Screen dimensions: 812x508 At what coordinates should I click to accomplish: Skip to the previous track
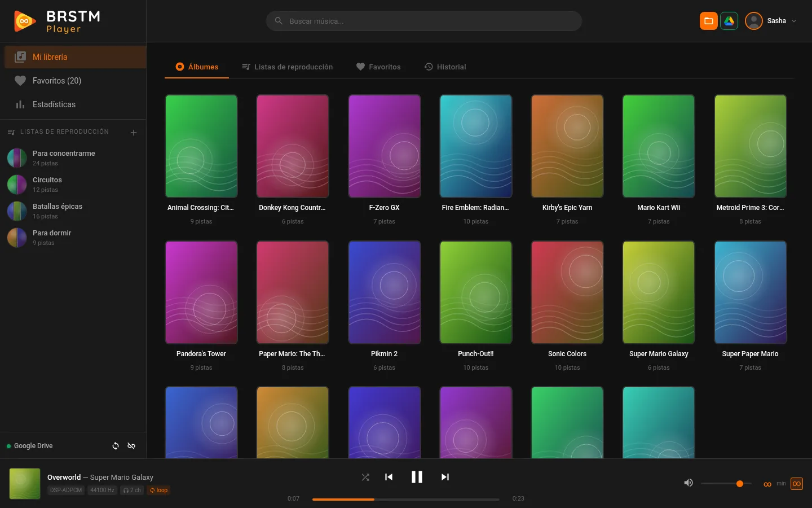tap(389, 477)
